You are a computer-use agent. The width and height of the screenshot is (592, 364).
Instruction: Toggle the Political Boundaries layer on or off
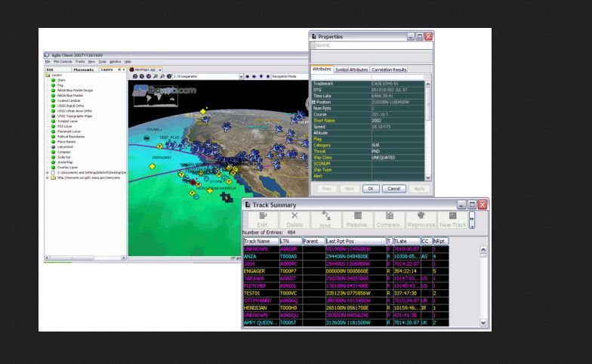pos(54,136)
